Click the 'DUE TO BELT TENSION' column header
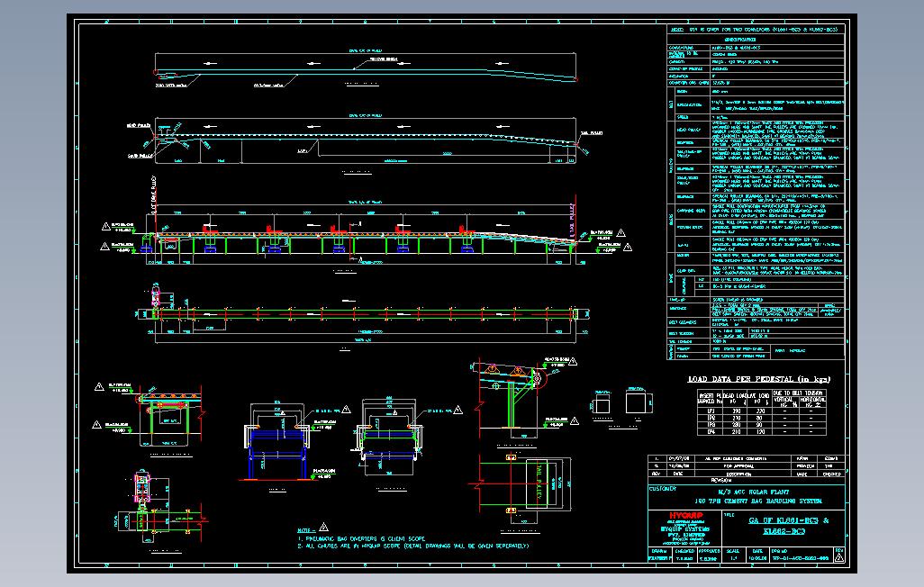This screenshot has width=924, height=587. pyautogui.click(x=799, y=393)
